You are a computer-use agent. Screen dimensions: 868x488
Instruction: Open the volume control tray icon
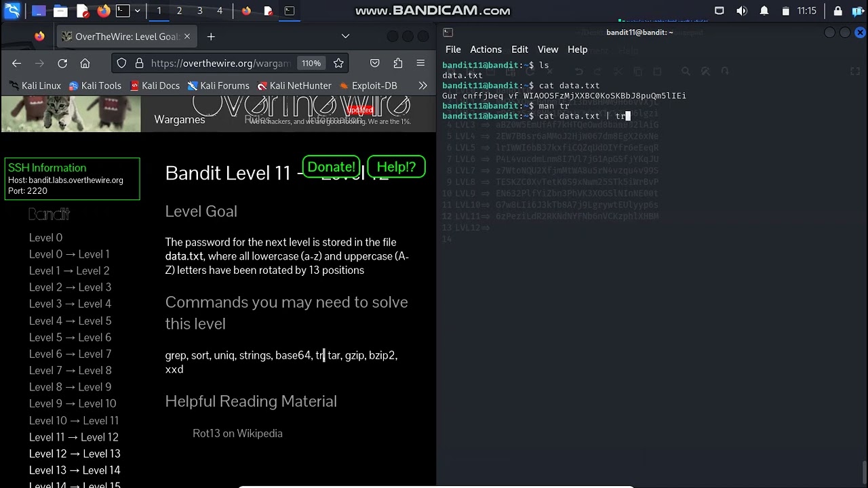click(742, 11)
